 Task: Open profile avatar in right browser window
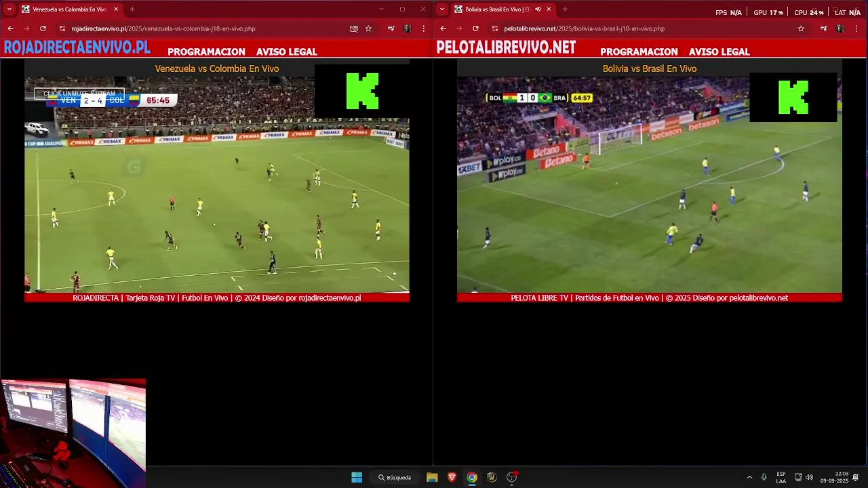click(840, 28)
